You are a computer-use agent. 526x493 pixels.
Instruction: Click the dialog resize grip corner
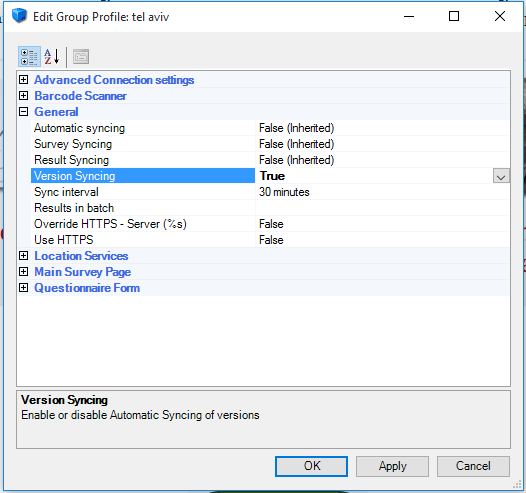click(x=517, y=485)
